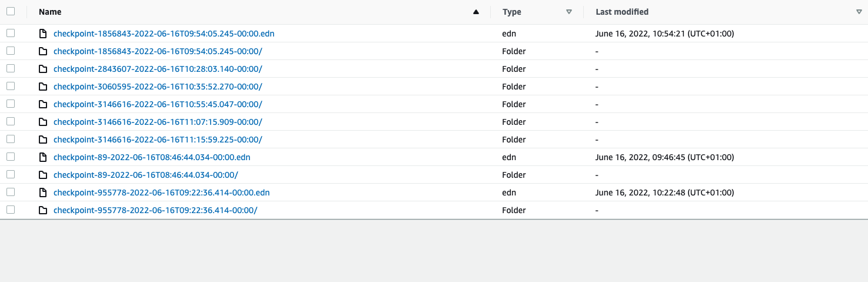Image resolution: width=868 pixels, height=282 pixels.
Task: Check the box for checkpoint-1856843 .edn file
Action: (x=11, y=34)
